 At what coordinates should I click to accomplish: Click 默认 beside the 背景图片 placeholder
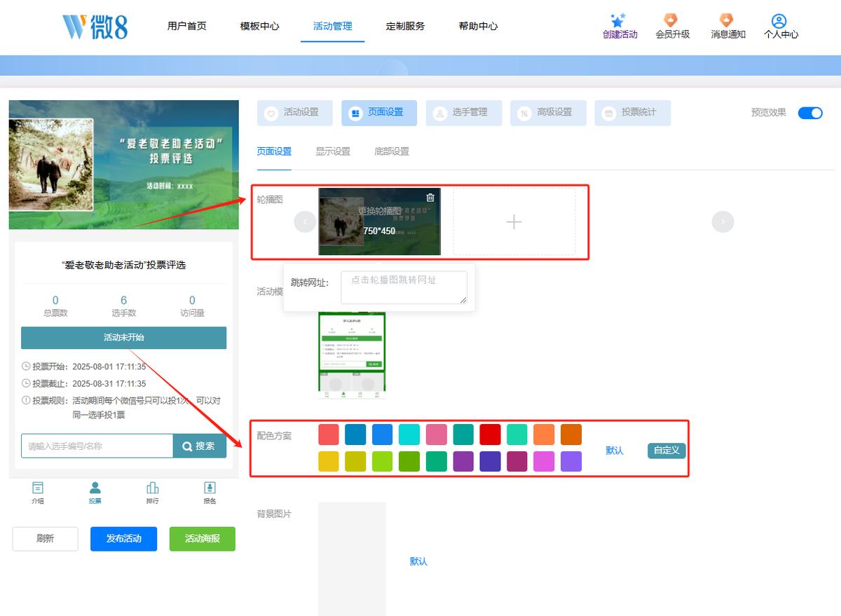click(418, 561)
